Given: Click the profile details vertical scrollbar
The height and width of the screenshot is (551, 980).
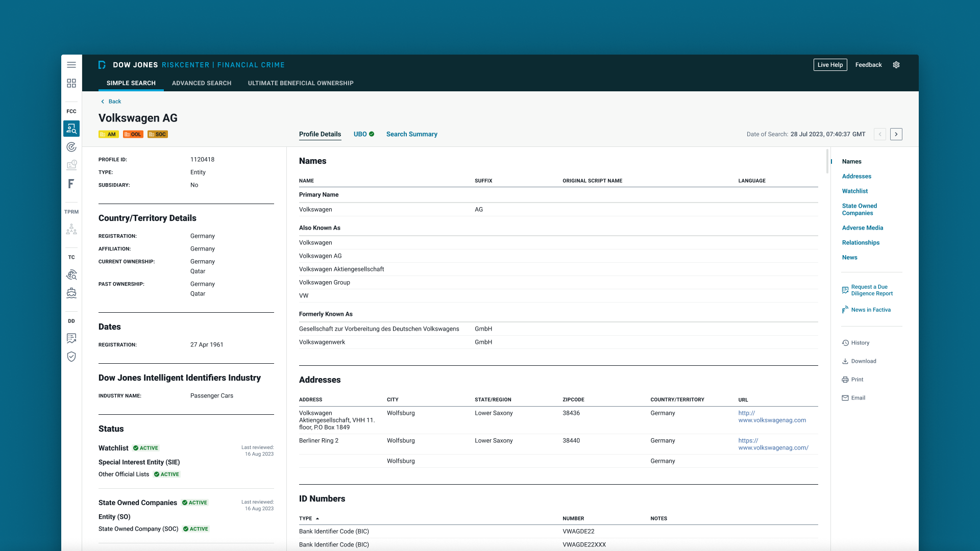Looking at the screenshot, I should tap(827, 161).
